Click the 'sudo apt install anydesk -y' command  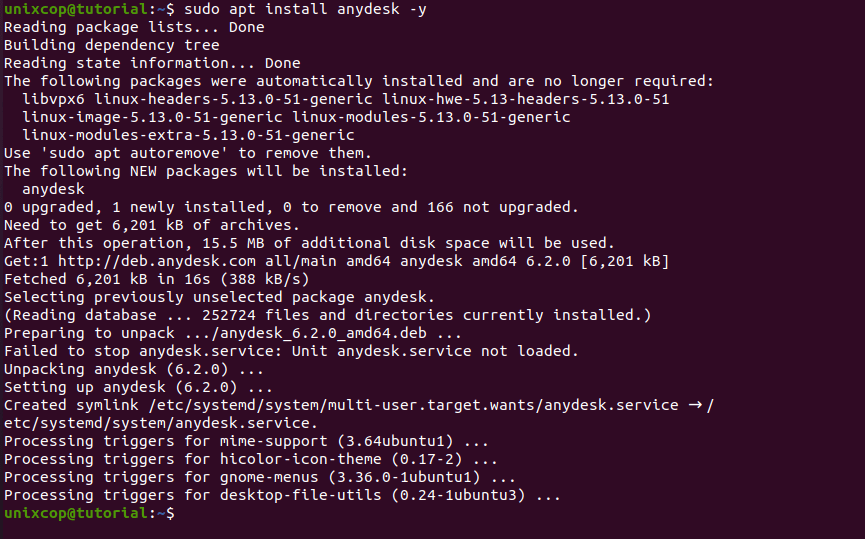pos(305,9)
